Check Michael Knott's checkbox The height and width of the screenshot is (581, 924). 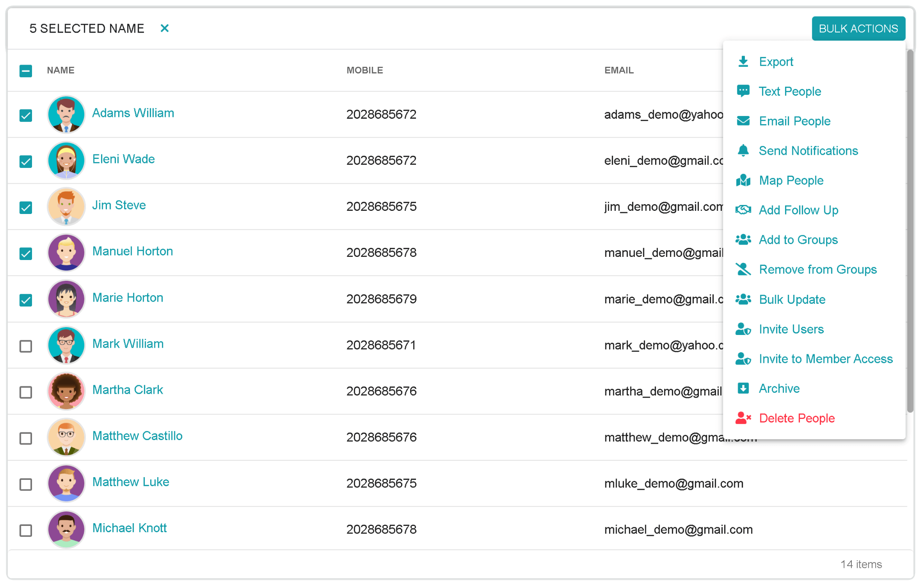coord(26,530)
